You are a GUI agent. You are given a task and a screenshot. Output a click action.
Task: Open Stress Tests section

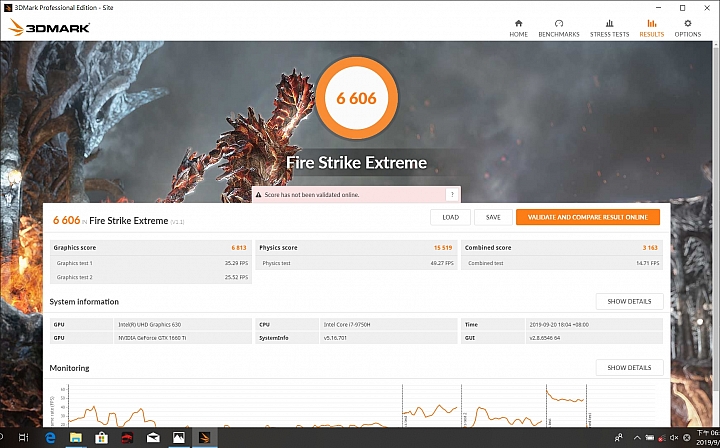pos(609,27)
